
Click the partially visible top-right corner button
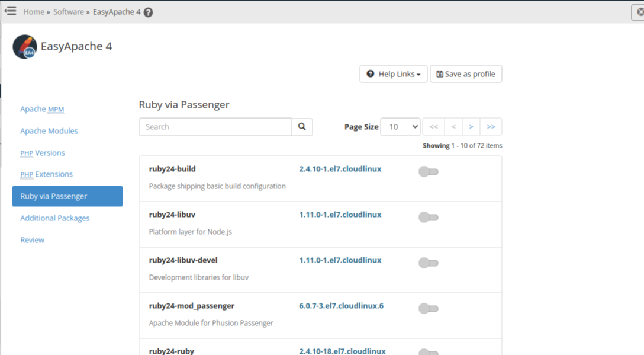638,12
